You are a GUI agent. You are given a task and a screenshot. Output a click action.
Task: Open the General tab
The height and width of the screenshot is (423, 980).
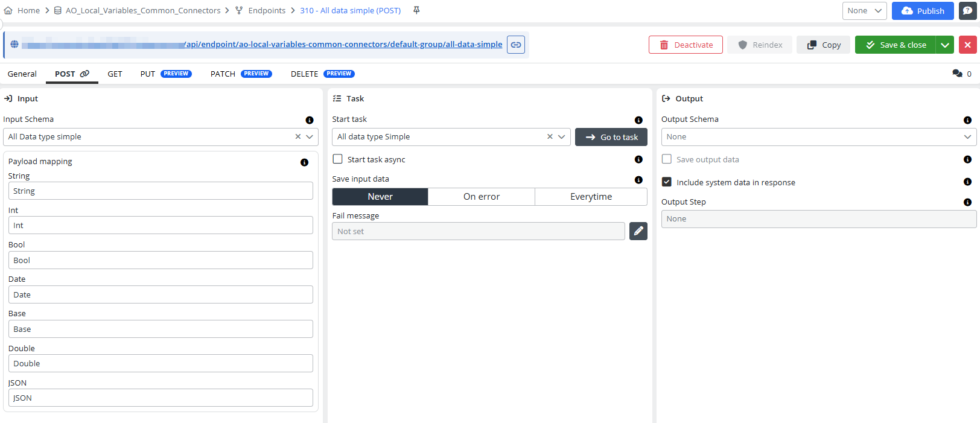click(x=22, y=74)
